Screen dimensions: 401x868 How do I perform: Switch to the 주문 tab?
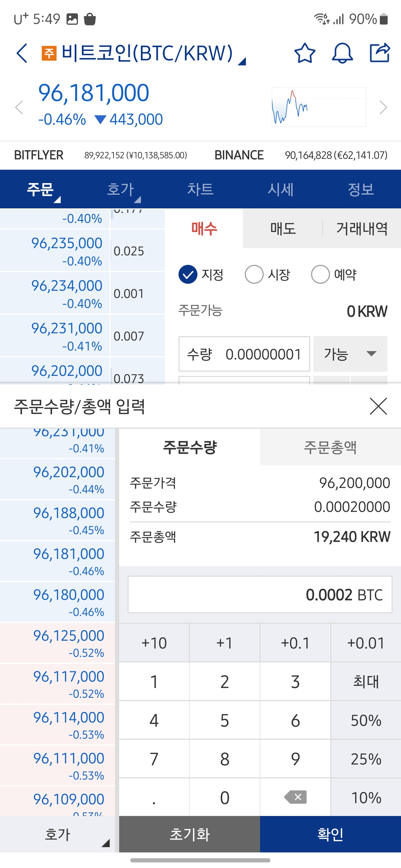40,189
